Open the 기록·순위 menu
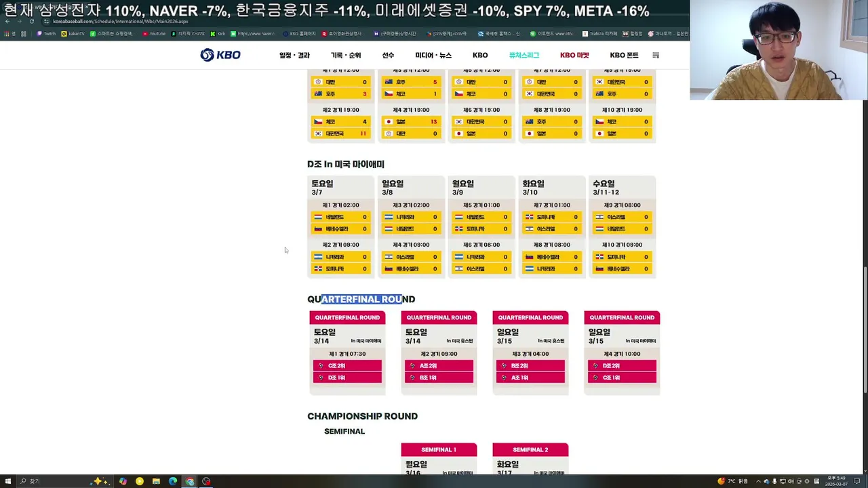The image size is (868, 488). point(346,56)
